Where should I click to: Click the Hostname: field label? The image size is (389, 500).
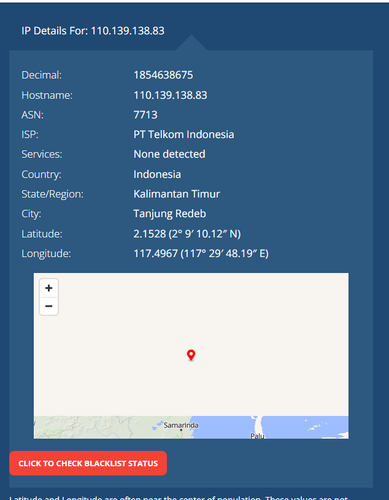tap(47, 95)
